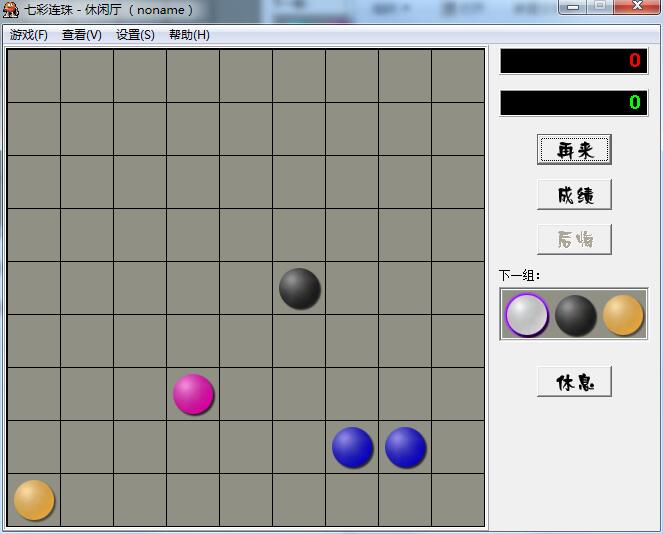Select the orange ball in the board's corner
This screenshot has height=534, width=663.
coord(34,500)
